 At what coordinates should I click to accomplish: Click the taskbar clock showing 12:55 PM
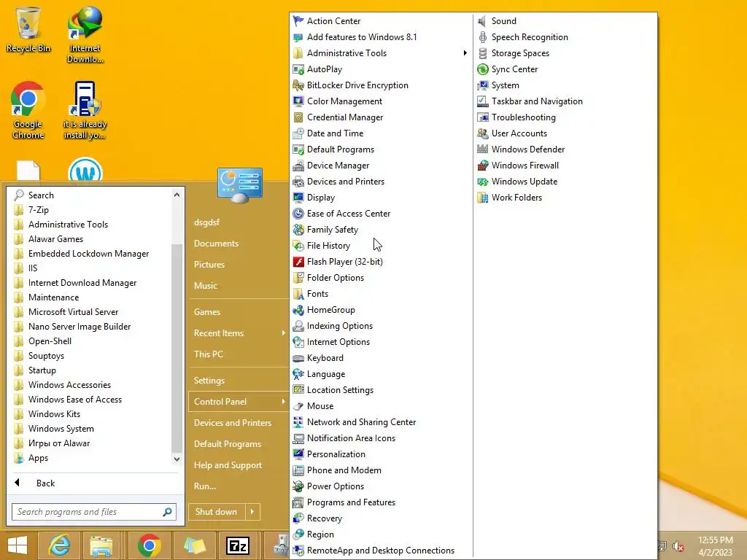(716, 546)
